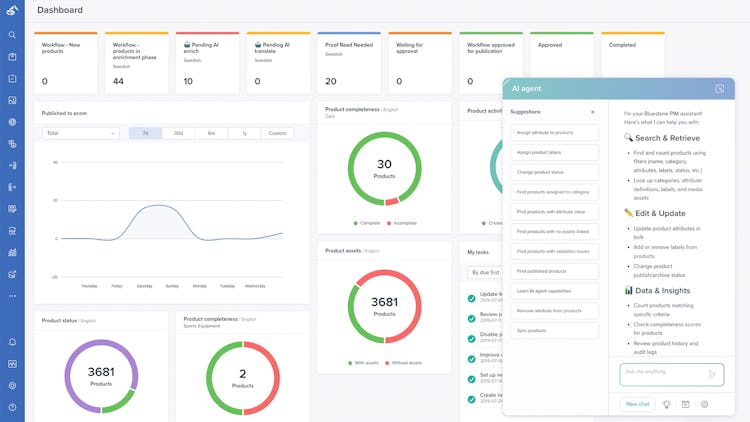The height and width of the screenshot is (422, 750).
Task: Click the search icon in left sidebar
Action: (12, 35)
